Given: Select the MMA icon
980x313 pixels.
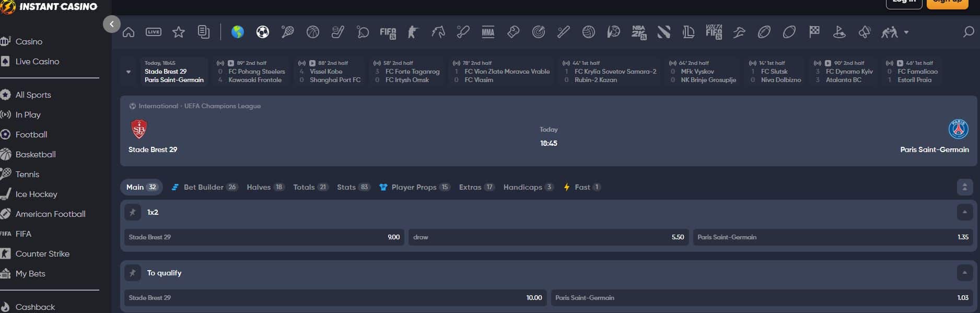Looking at the screenshot, I should point(488,32).
